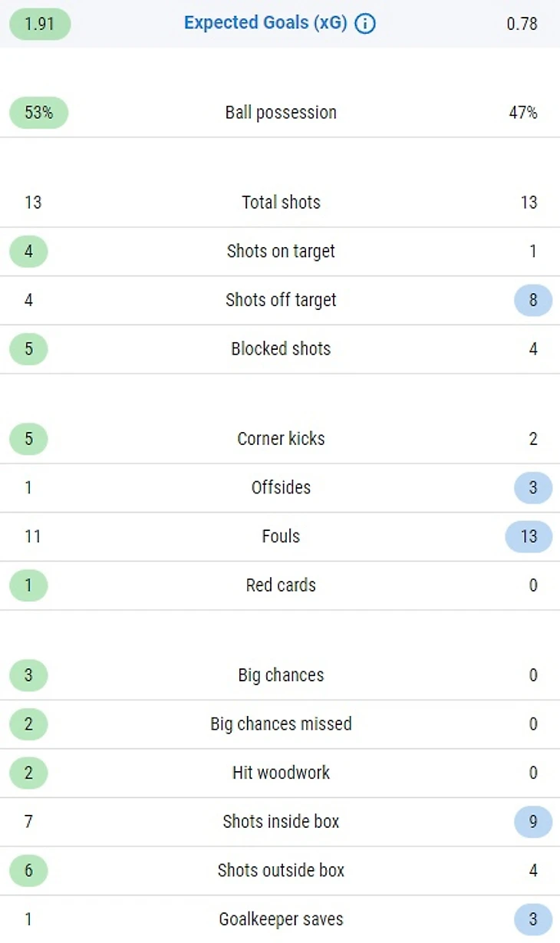560x943 pixels.
Task: Click the Offsides blue badge showing 3
Action: coord(533,488)
